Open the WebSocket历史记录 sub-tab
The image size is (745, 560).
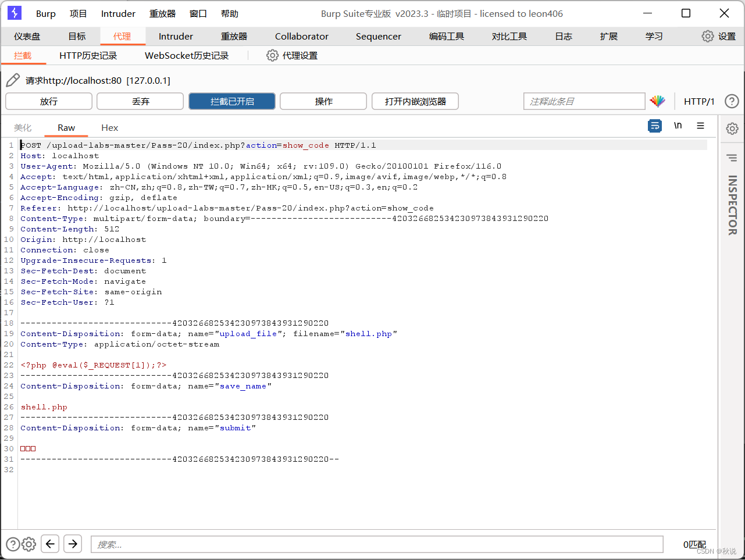(x=187, y=55)
